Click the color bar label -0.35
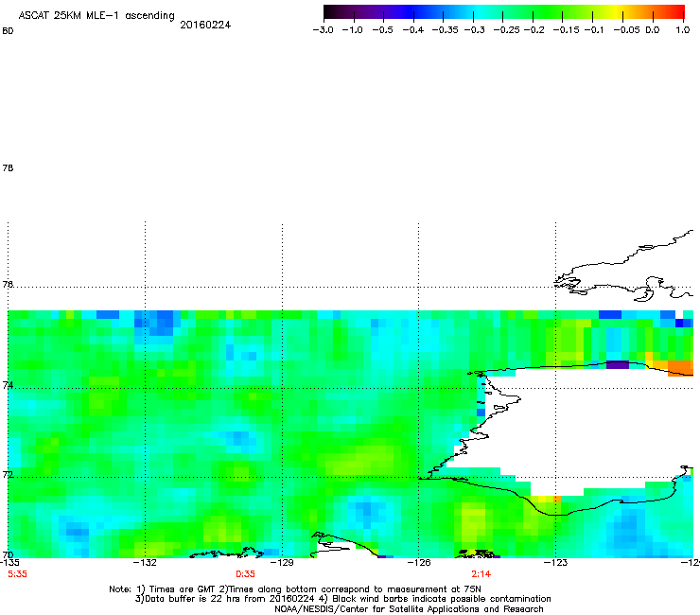 [x=445, y=30]
